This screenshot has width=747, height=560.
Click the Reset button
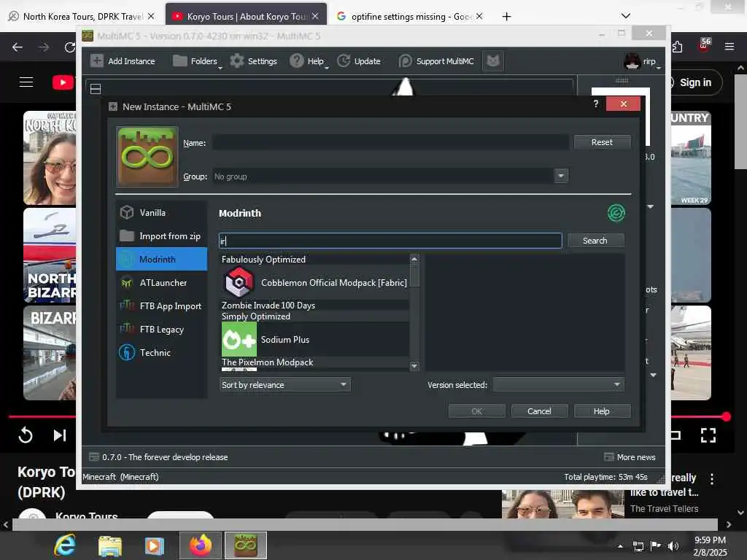(602, 142)
